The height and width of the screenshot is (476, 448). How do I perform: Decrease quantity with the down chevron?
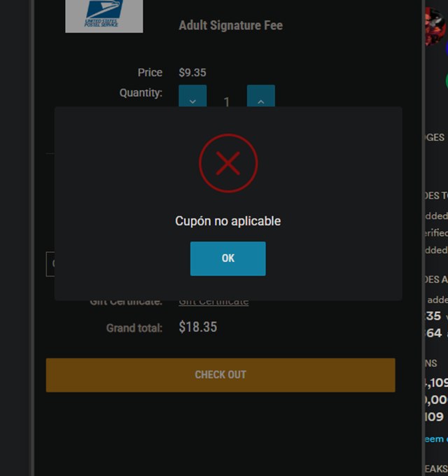pyautogui.click(x=192, y=96)
